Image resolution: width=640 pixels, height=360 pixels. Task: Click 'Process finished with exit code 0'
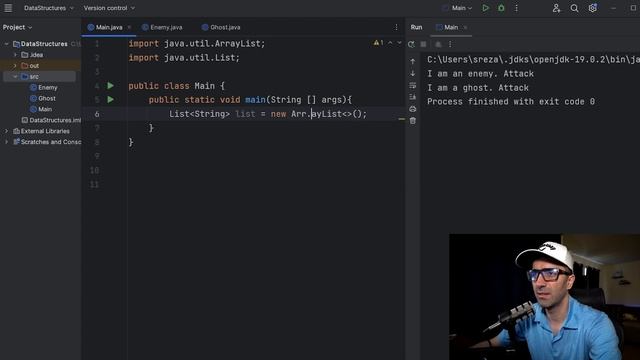tap(511, 102)
